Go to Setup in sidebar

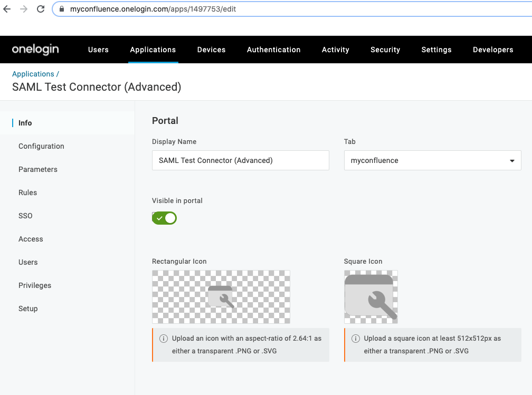coord(28,309)
